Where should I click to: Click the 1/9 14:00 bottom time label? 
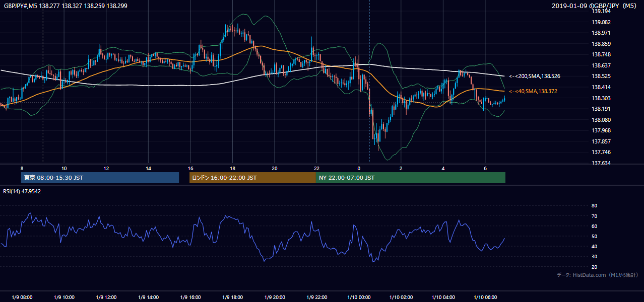tap(149, 297)
